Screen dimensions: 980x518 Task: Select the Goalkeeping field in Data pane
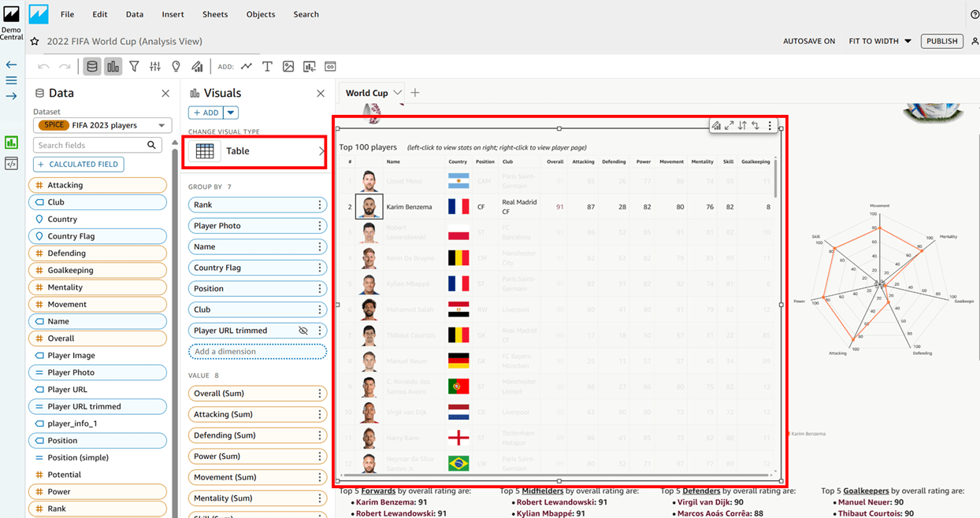(98, 270)
